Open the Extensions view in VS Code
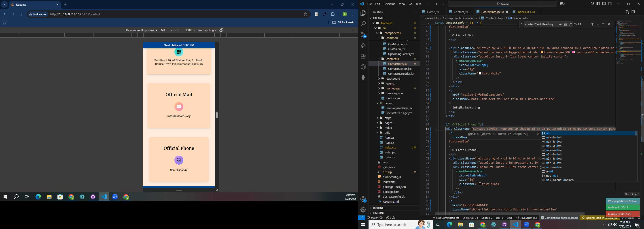 tap(363, 56)
